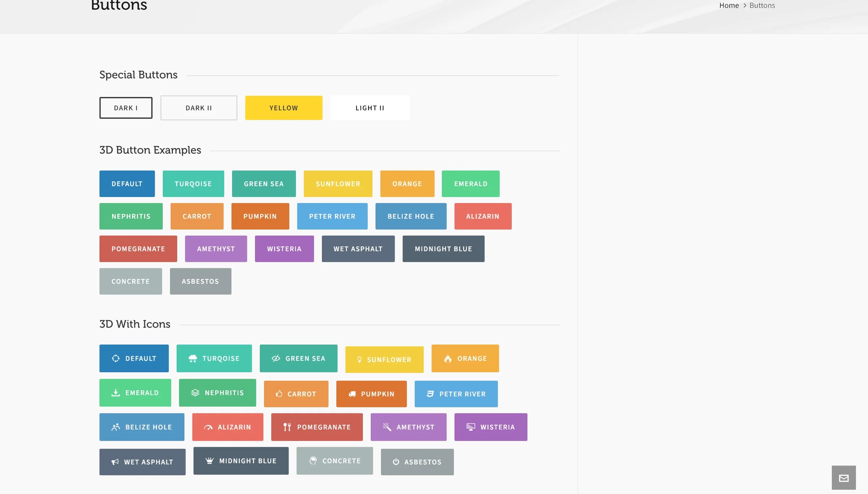Click the refresh icon in the Default icon button
This screenshot has width=868, height=494.
115,358
